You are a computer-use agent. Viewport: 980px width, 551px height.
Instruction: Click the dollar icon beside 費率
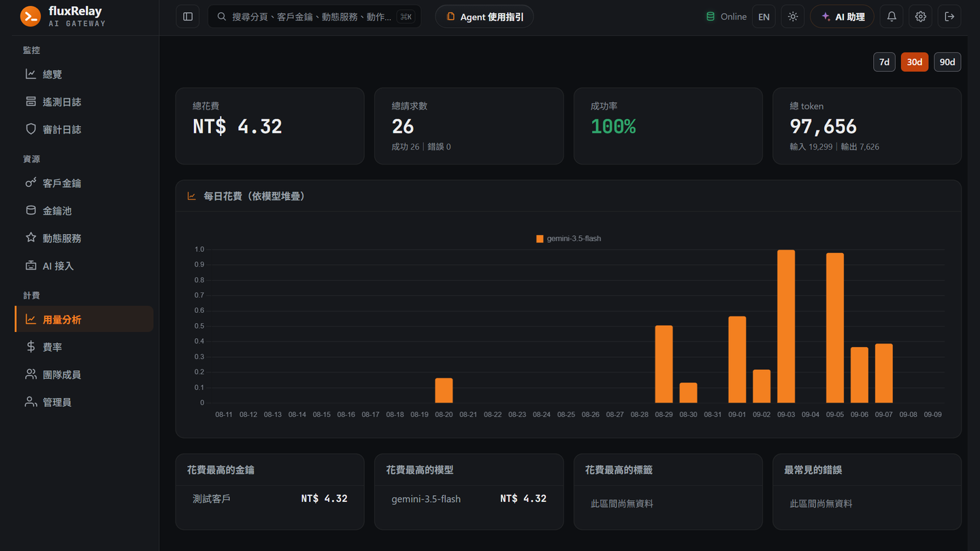coord(31,346)
